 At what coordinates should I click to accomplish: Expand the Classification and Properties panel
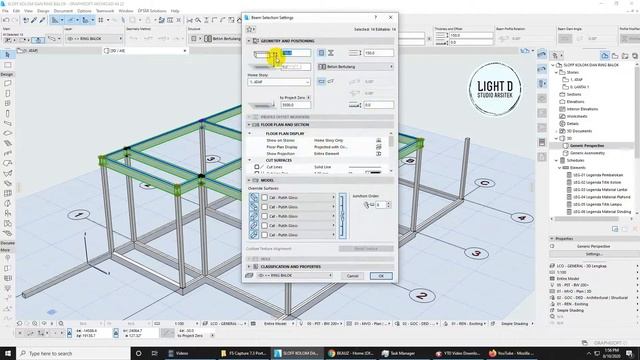249,267
